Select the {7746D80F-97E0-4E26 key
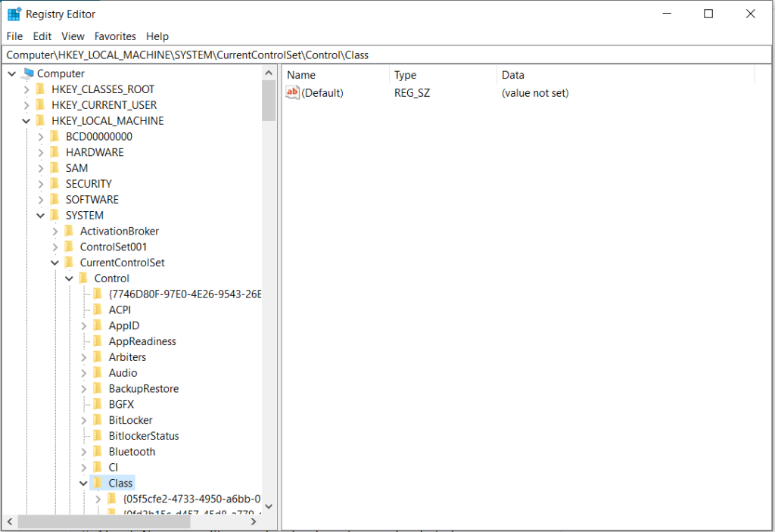Viewport: 775px width, 532px height. (185, 294)
